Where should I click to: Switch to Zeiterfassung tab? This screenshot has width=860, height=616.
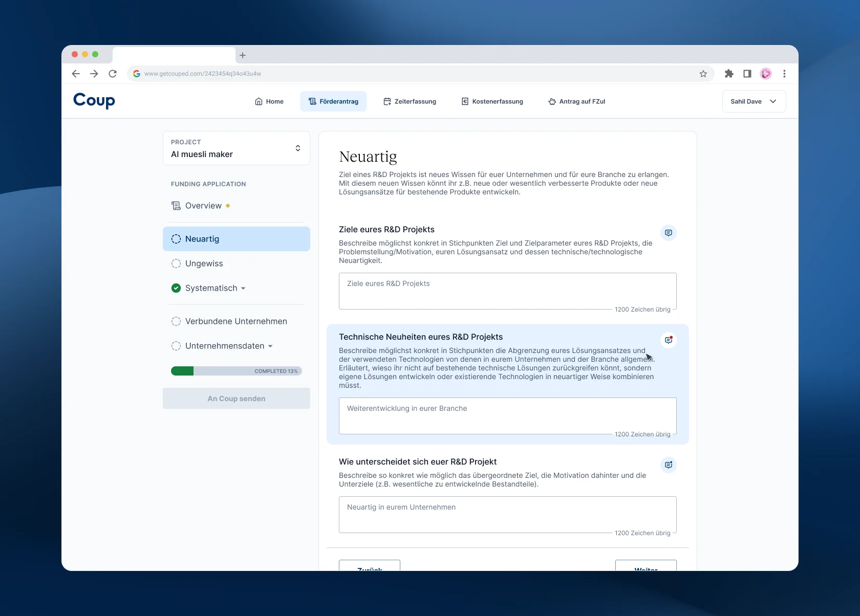[x=410, y=101]
